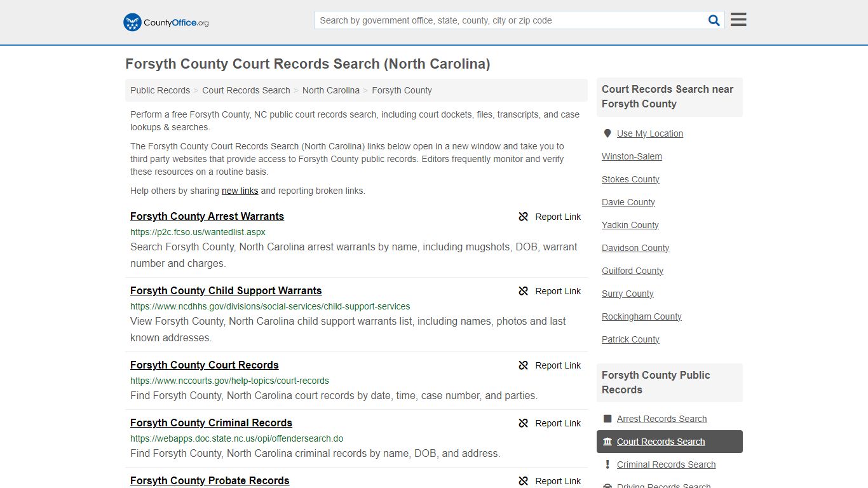Screen dimensions: 868x488
Task: Click Arrest Warrants description text
Action: [354, 255]
